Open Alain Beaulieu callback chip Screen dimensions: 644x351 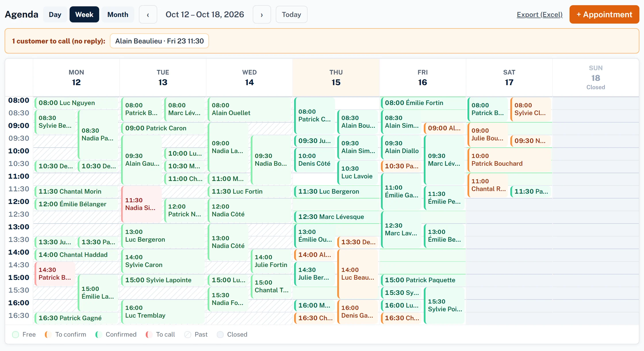(159, 41)
